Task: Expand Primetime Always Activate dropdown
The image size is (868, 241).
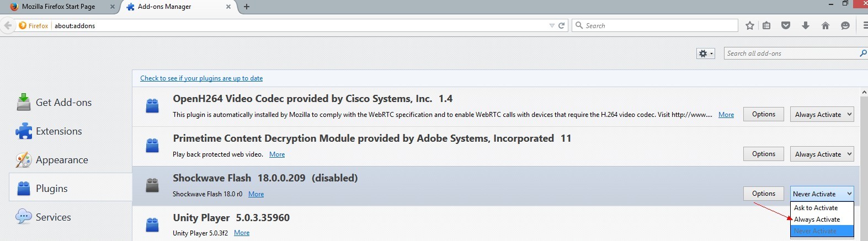Action: (x=822, y=154)
